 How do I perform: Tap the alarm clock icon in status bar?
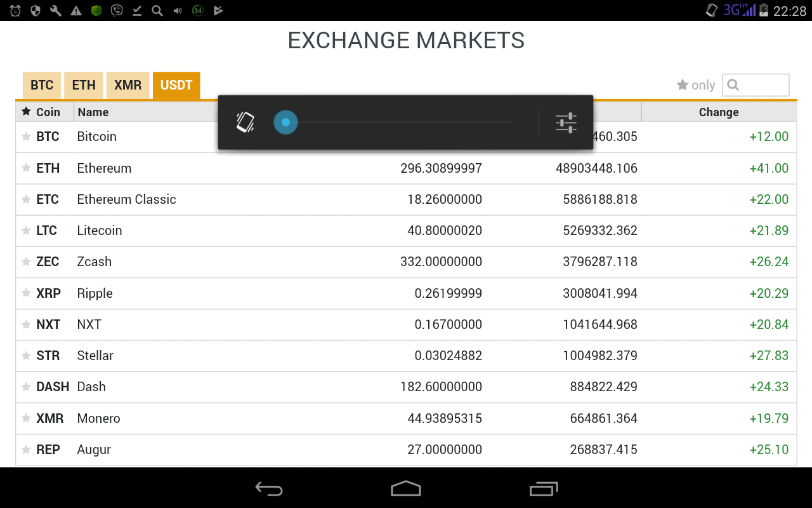click(x=15, y=11)
